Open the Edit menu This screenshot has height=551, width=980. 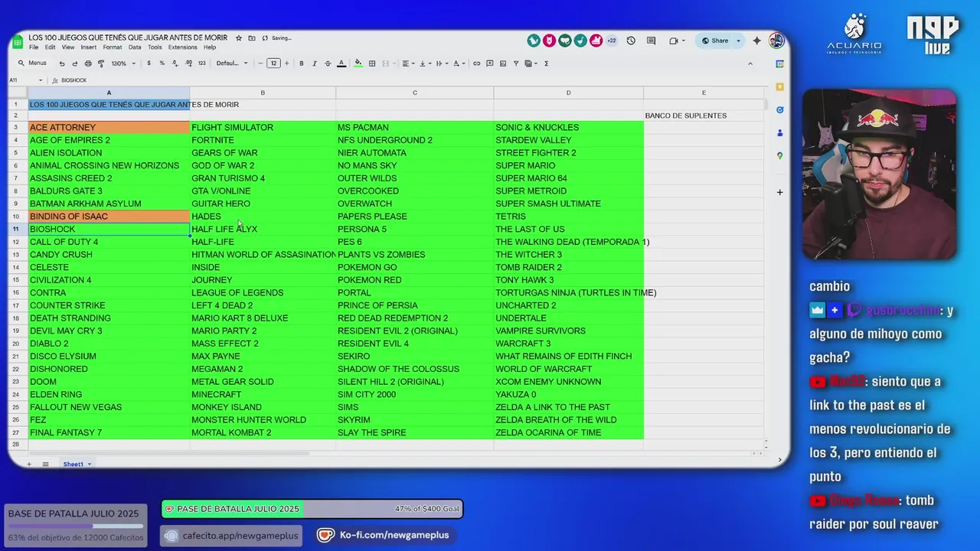[50, 47]
